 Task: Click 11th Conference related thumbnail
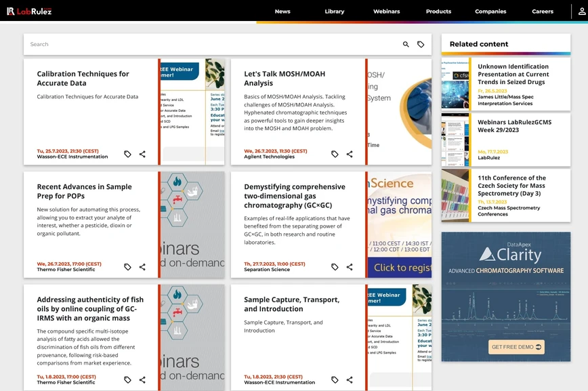[455, 195]
